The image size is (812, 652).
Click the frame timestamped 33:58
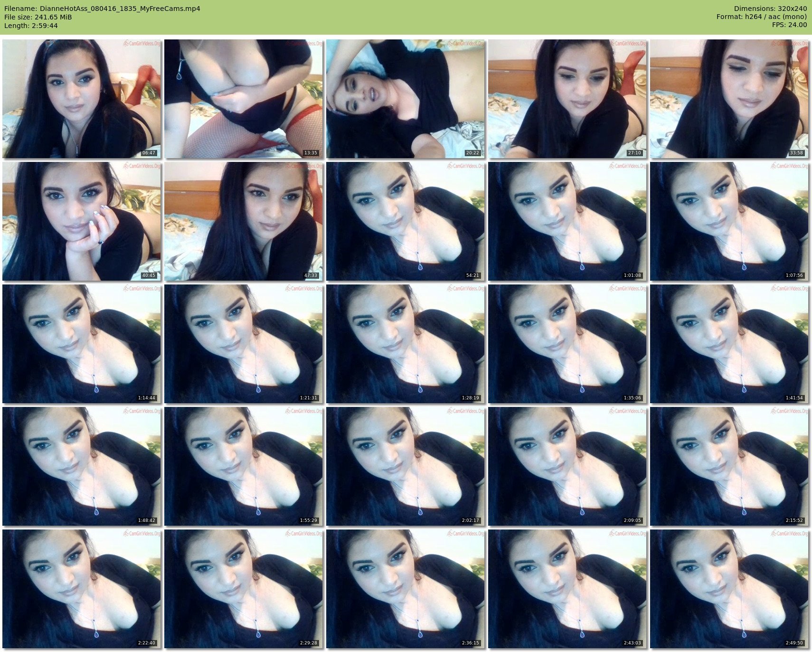(x=729, y=98)
